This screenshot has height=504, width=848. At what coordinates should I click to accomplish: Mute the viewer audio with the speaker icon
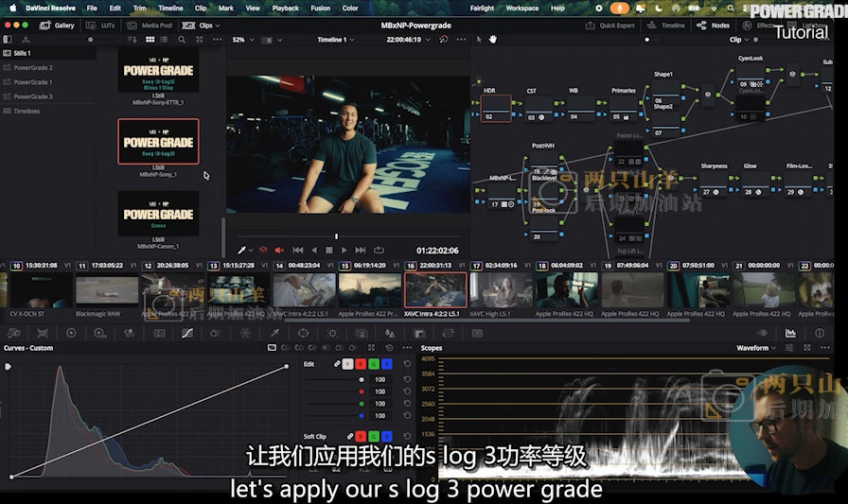coord(278,251)
